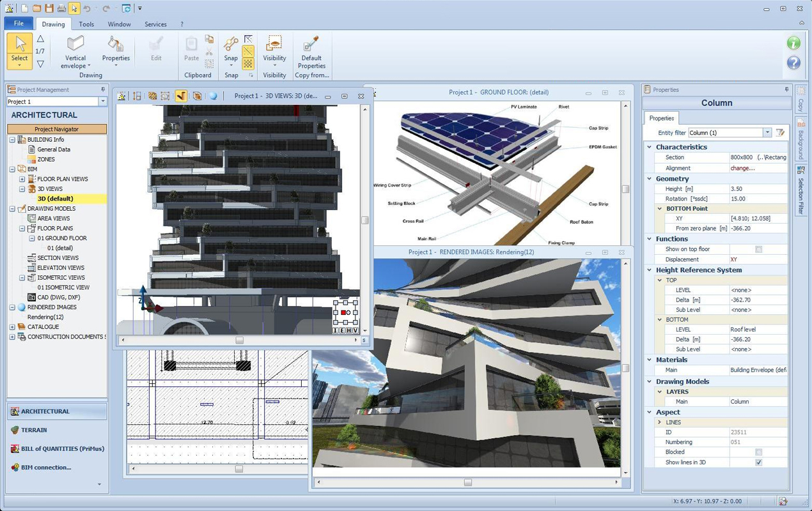Click the Project Navigator button
Screen dimensions: 812x511
pyautogui.click(x=57, y=129)
